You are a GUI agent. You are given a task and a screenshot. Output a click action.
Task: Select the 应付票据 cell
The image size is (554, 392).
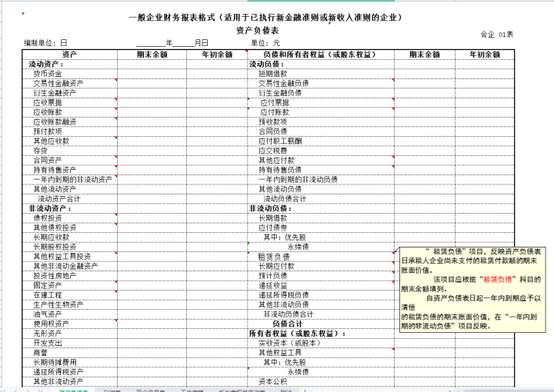coord(321,103)
